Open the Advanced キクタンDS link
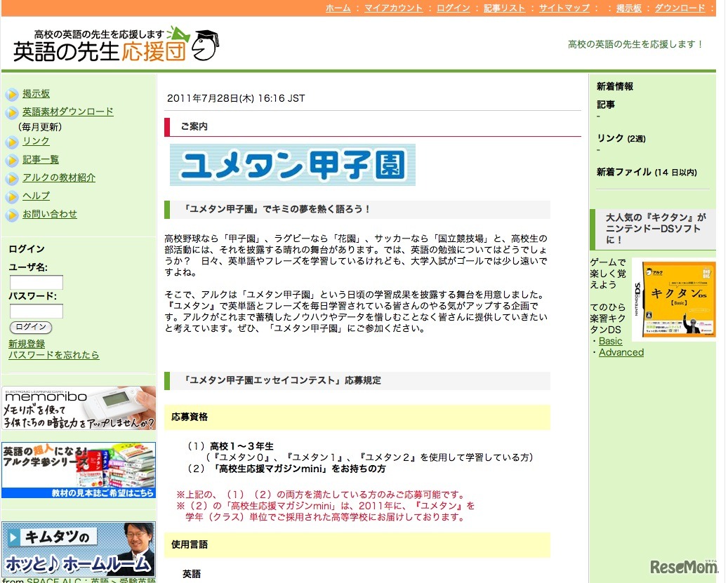 pos(621,352)
